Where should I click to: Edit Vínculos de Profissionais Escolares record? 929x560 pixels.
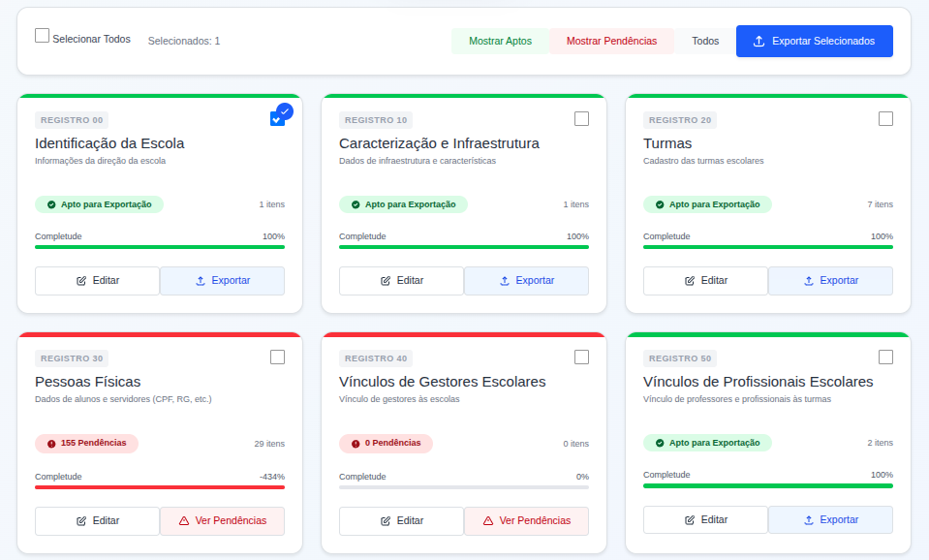tap(705, 519)
